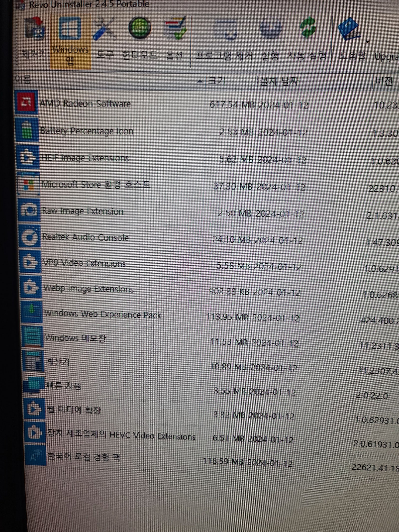Select the 계산기 calculator icon
The image size is (399, 532).
pyautogui.click(x=33, y=361)
